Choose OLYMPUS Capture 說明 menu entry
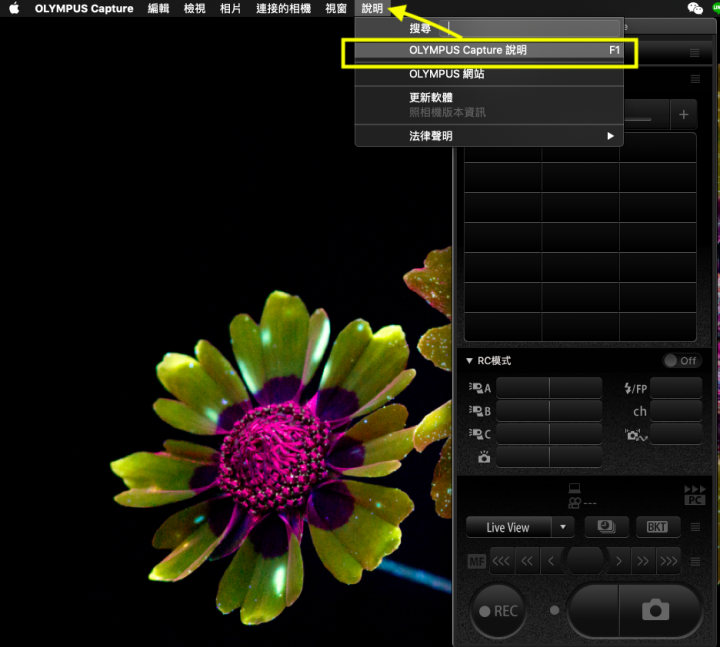 pos(489,50)
